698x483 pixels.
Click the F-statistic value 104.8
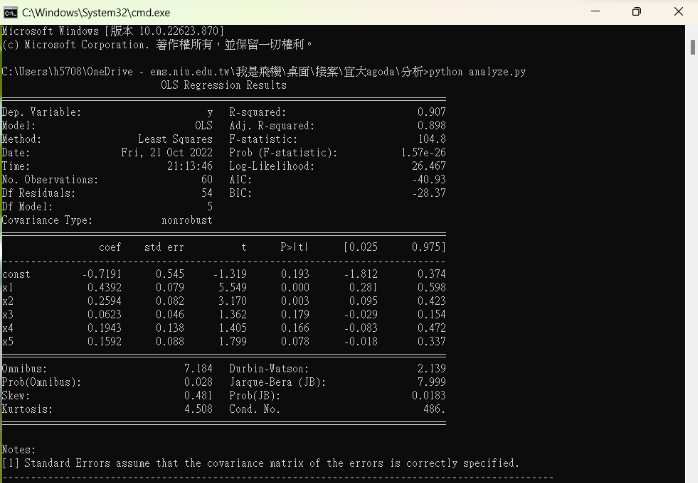coord(431,139)
